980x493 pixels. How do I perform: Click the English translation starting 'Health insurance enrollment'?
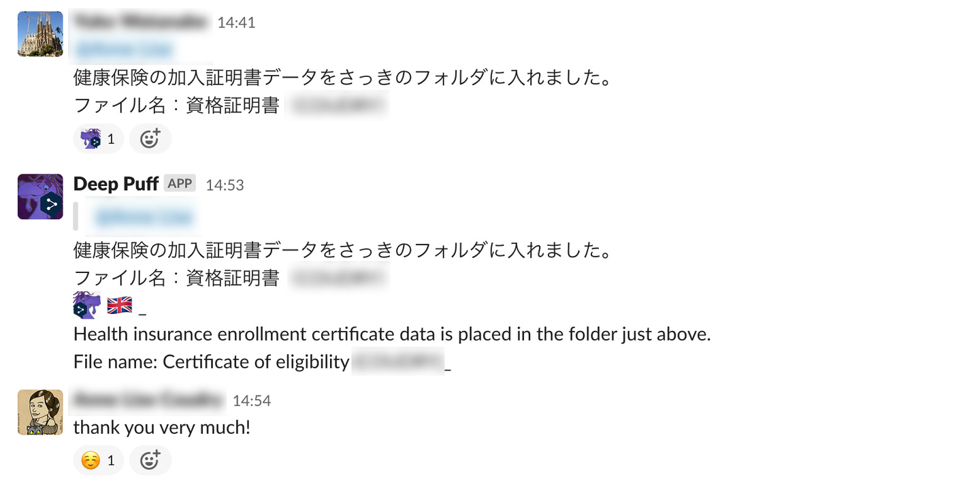coord(392,334)
